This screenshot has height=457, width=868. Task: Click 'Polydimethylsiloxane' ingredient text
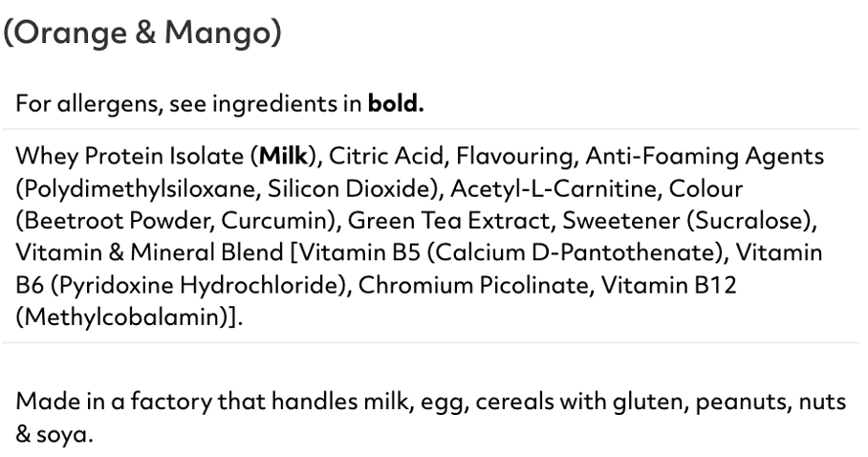139,189
